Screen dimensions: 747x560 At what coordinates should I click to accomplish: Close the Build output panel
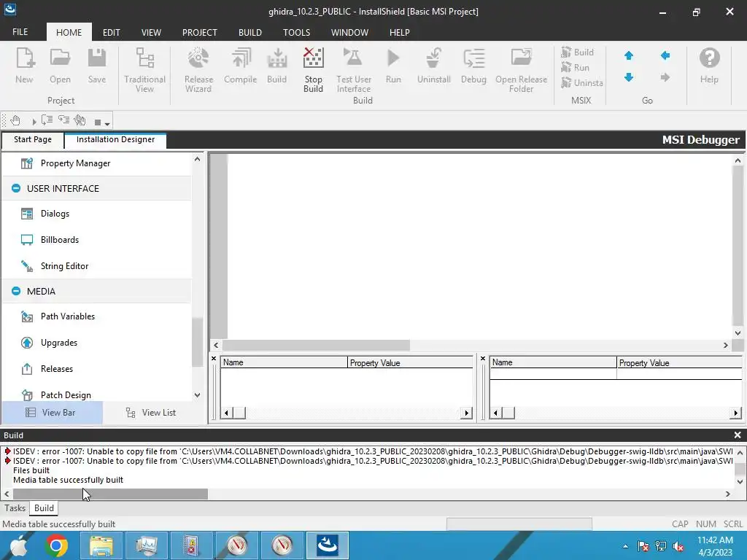tap(738, 435)
